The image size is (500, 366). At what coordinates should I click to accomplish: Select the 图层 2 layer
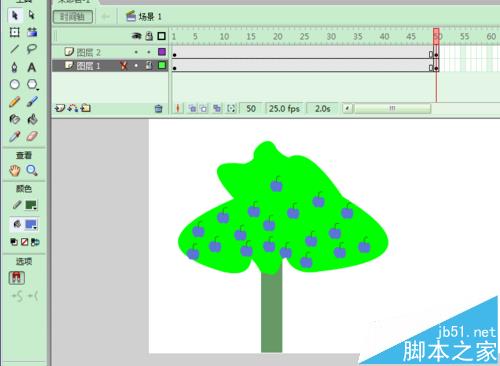[x=89, y=52]
